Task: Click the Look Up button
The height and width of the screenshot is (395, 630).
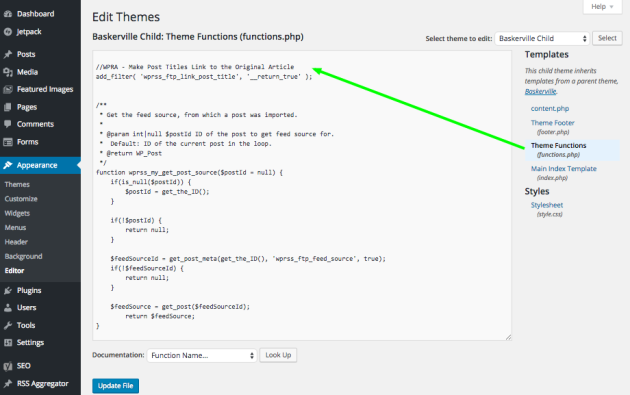Action: tap(278, 355)
